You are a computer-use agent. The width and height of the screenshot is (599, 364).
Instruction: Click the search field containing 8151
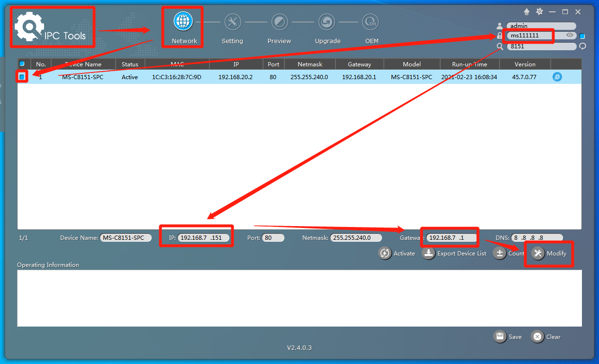click(541, 46)
